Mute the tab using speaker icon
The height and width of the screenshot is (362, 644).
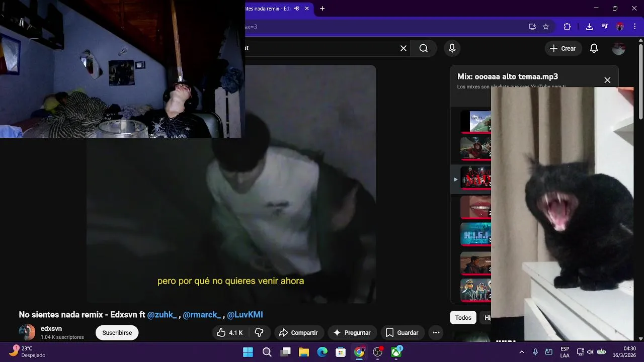[297, 9]
